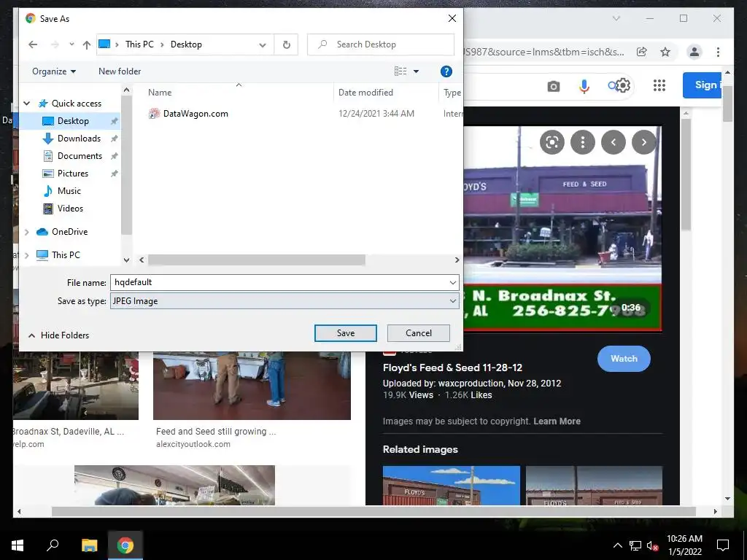This screenshot has width=747, height=560.
Task: Share this page icon in Chrome
Action: 642,52
